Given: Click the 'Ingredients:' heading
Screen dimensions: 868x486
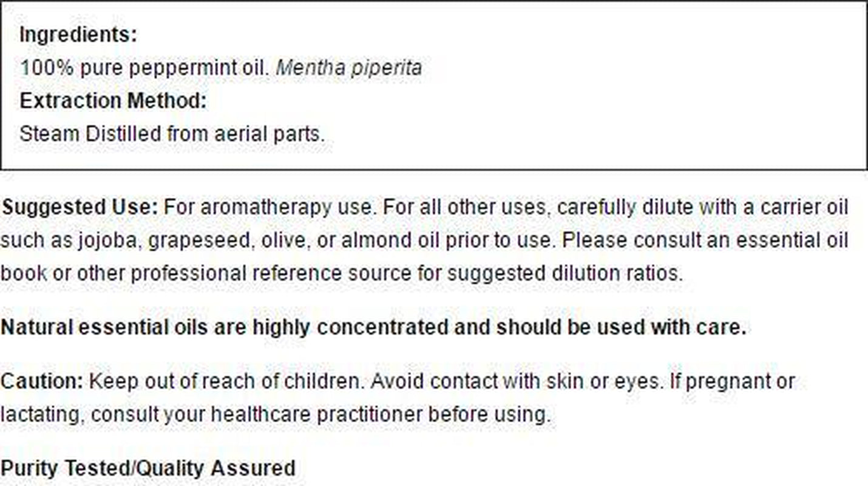Looking at the screenshot, I should pos(78,35).
